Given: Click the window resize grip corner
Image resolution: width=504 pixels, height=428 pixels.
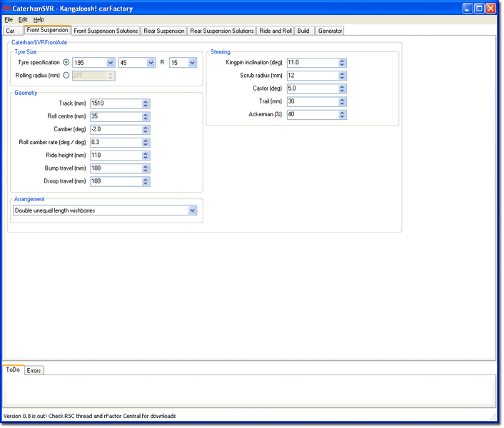Looking at the screenshot, I should tap(493, 417).
